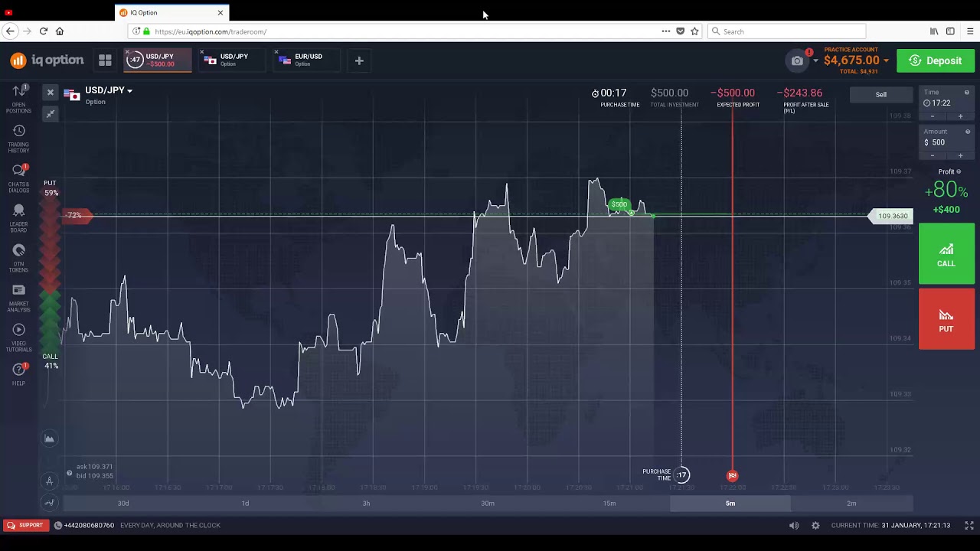
Task: Click the Deposit button
Action: (x=936, y=60)
